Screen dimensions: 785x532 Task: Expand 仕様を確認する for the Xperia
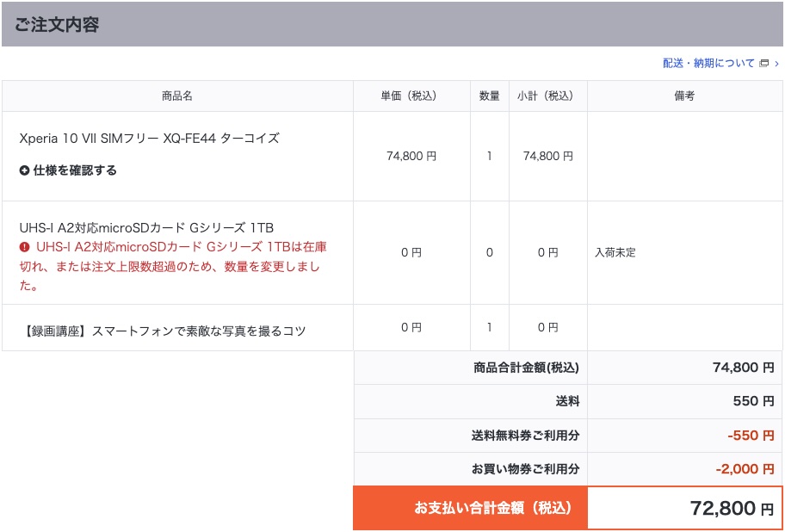pyautogui.click(x=74, y=170)
